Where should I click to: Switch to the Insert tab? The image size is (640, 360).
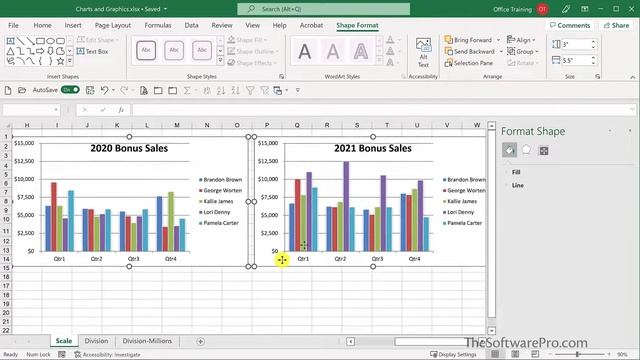[x=73, y=25]
